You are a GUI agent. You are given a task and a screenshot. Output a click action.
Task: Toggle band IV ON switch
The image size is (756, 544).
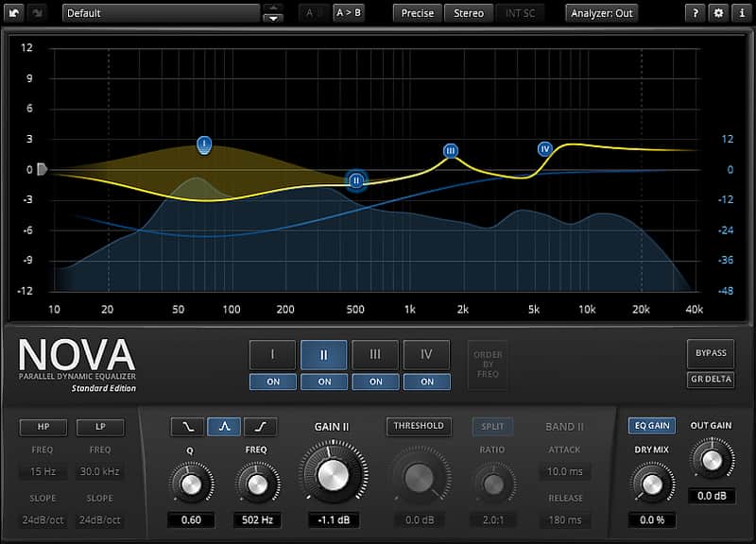427,382
